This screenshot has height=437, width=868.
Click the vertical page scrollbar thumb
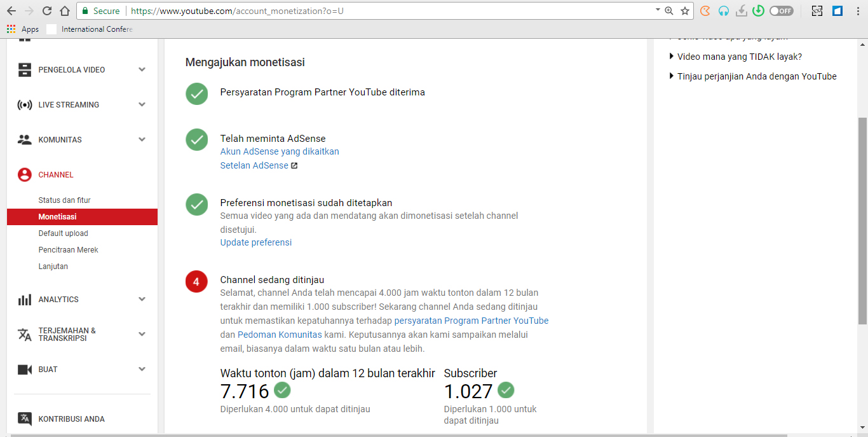pos(862,219)
